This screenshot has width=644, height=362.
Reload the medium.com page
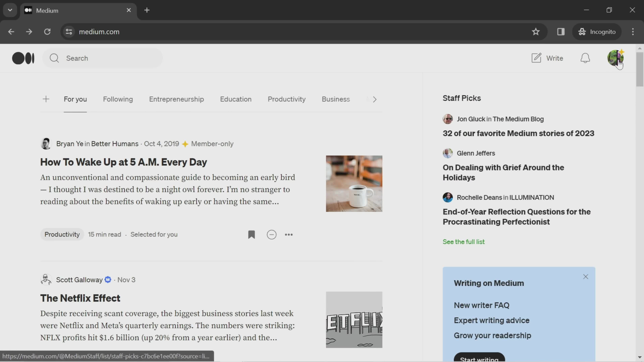coord(47,32)
